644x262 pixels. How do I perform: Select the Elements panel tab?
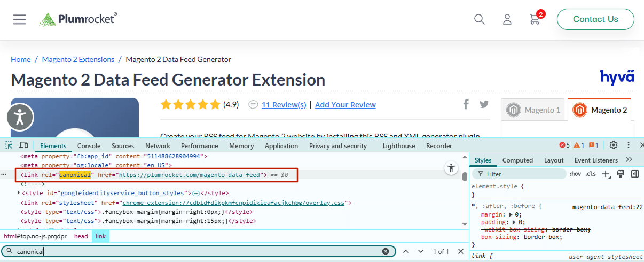(53, 146)
